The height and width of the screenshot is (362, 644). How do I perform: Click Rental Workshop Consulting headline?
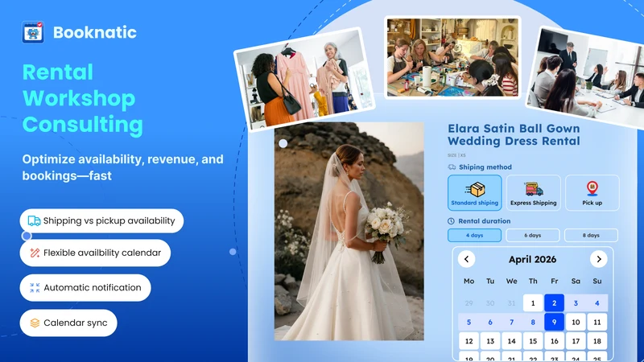[83, 98]
